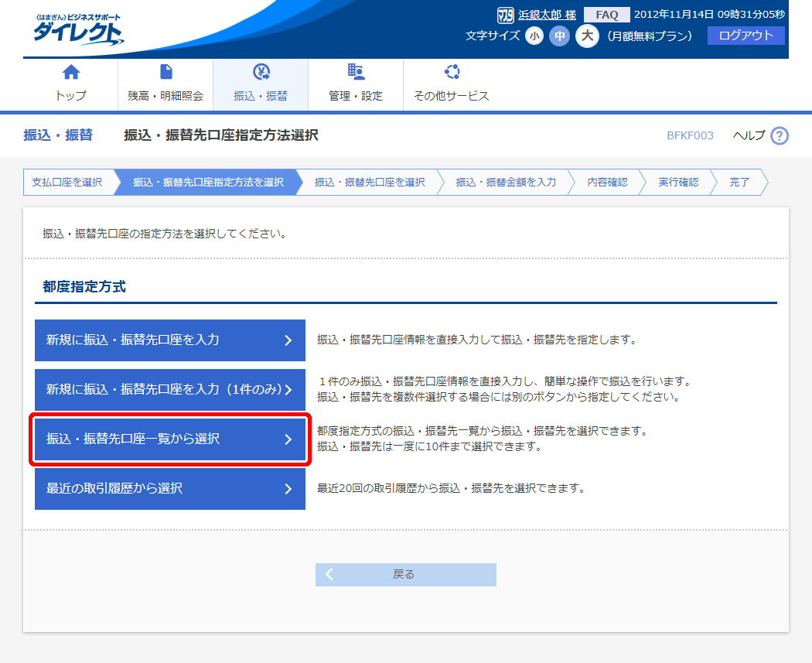
Task: Open the その他サービス menu label
Action: coord(451,96)
